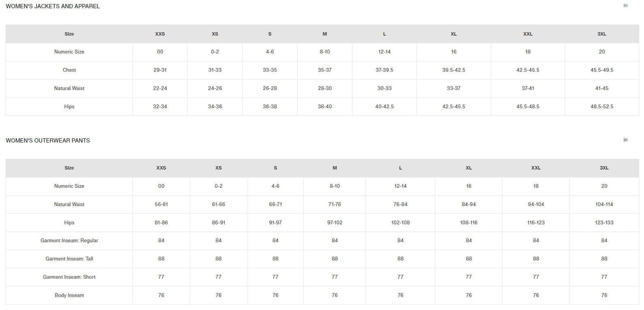644x310 pixels.
Task: Click the Size header cell in jackets table
Action: 69,34
